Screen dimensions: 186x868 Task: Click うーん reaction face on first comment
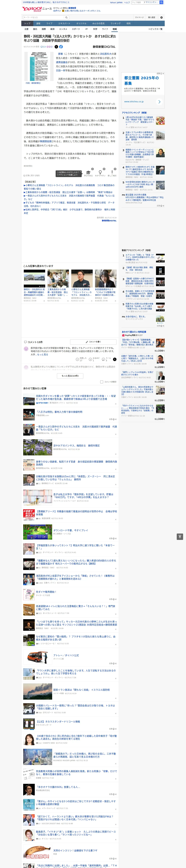click(103, 359)
